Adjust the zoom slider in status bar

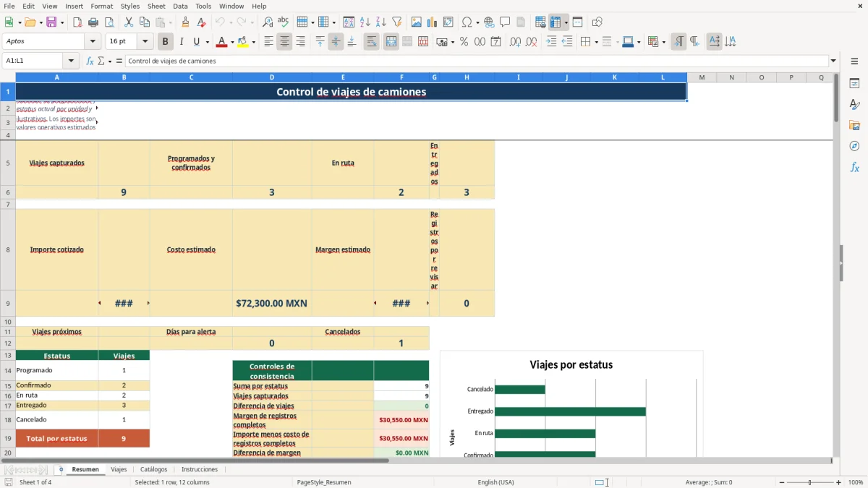[x=809, y=482]
